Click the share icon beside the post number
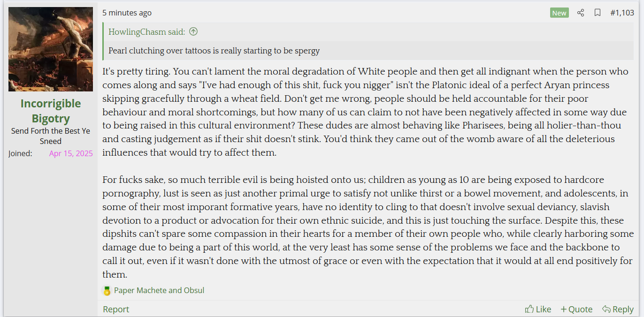This screenshot has height=317, width=644. click(581, 13)
